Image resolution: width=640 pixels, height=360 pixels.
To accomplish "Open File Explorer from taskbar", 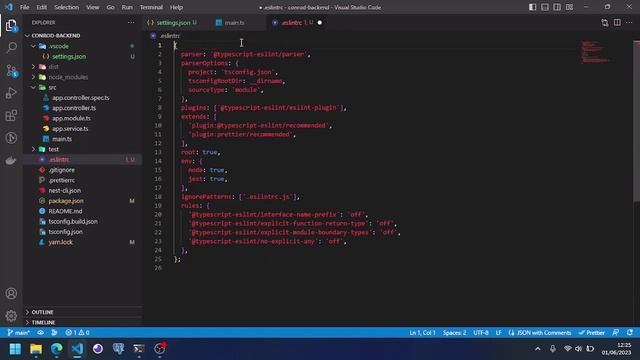I will point(36,349).
